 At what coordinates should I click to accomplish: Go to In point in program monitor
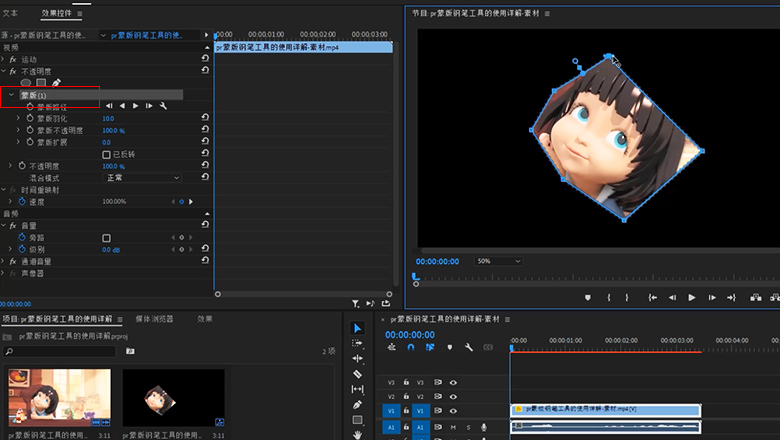[652, 297]
